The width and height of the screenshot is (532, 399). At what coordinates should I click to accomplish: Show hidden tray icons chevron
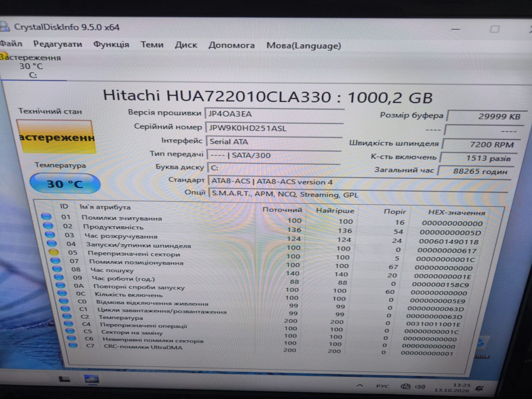(359, 385)
